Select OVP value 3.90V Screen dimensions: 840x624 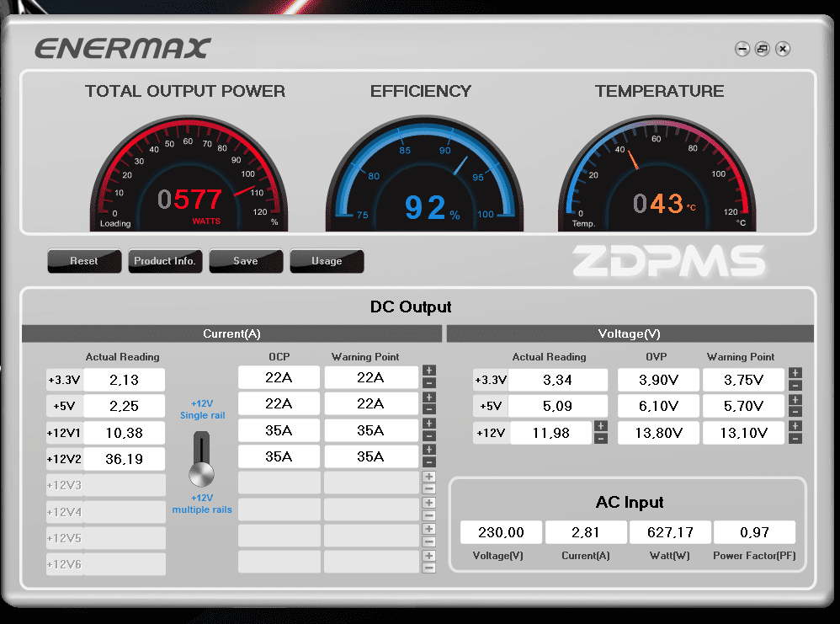coord(658,380)
